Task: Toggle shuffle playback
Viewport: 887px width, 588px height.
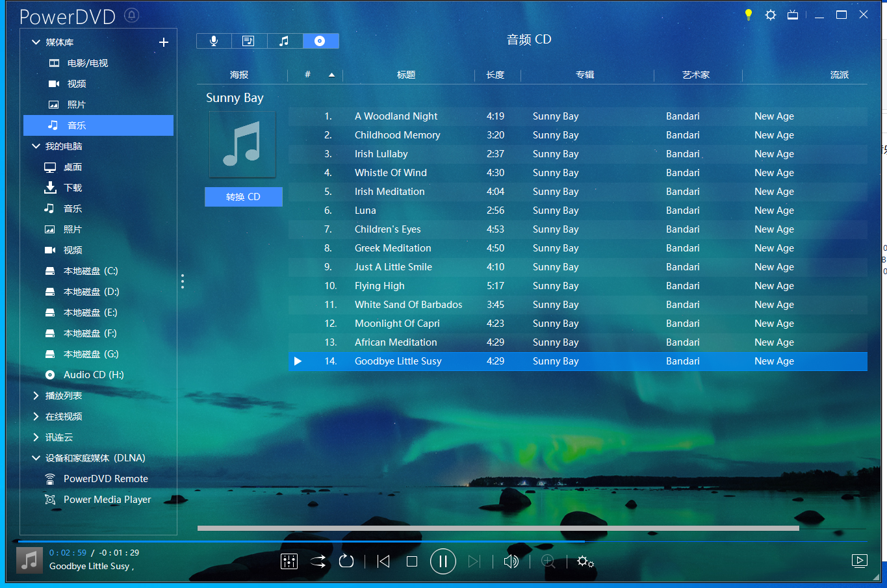Action: point(318,561)
